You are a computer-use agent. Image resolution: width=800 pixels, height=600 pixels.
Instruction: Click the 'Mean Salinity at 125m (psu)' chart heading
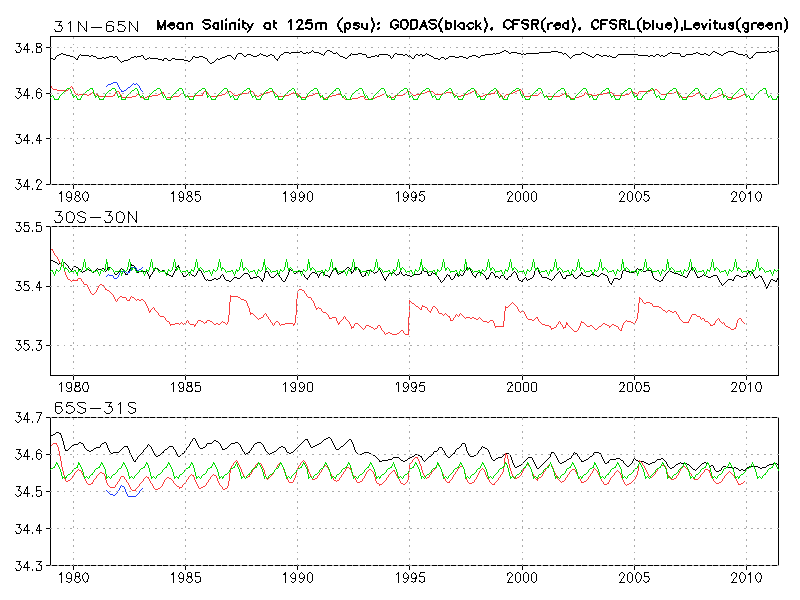[267, 25]
